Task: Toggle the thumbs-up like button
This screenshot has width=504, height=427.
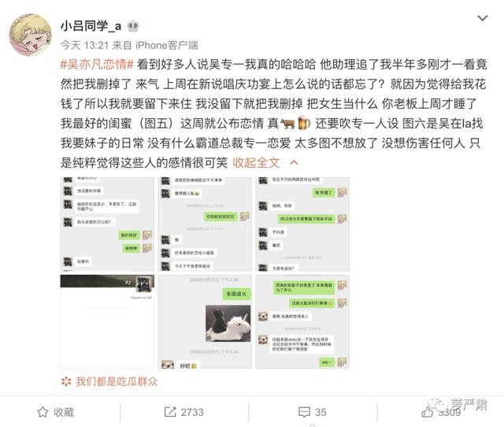Action: click(427, 412)
